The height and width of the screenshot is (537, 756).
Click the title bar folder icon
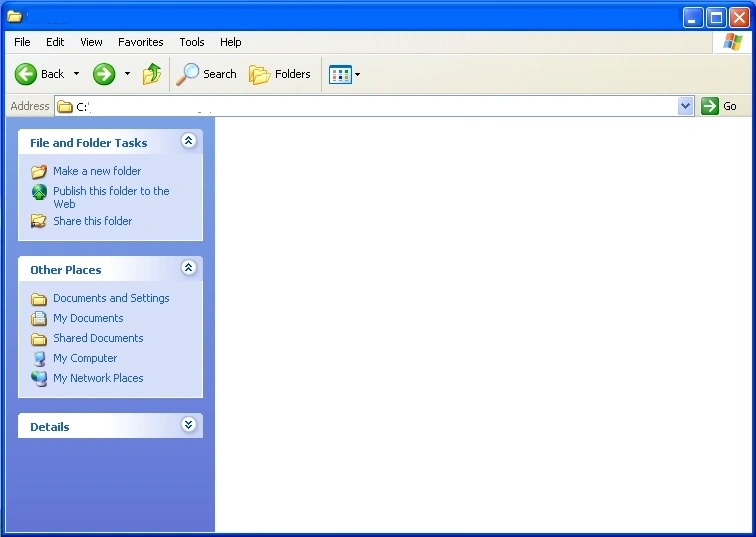[x=15, y=17]
